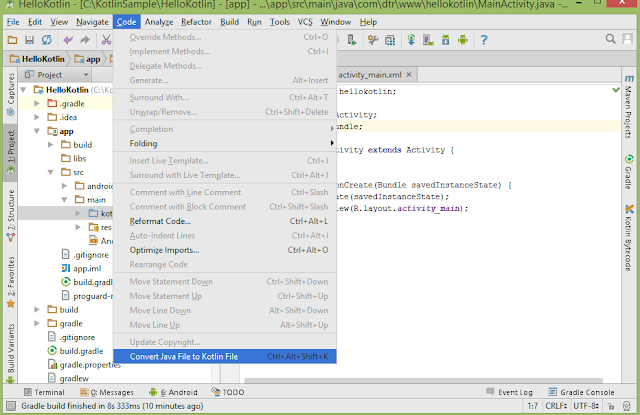
Task: Open the 0: Messages tool window
Action: click(107, 392)
